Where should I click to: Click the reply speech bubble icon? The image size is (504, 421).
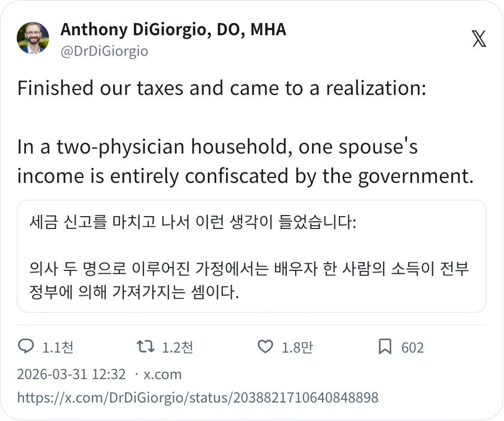click(26, 347)
